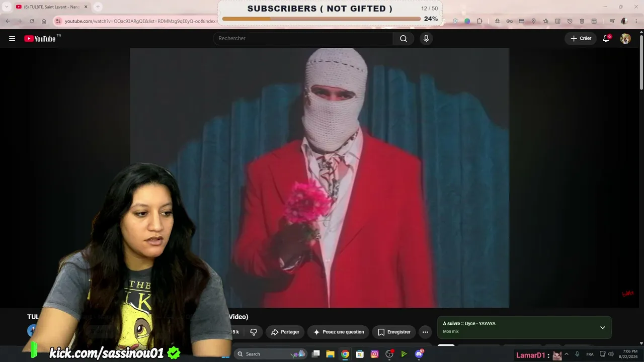Open the passwords key icon
The height and width of the screenshot is (362, 644).
509,21
